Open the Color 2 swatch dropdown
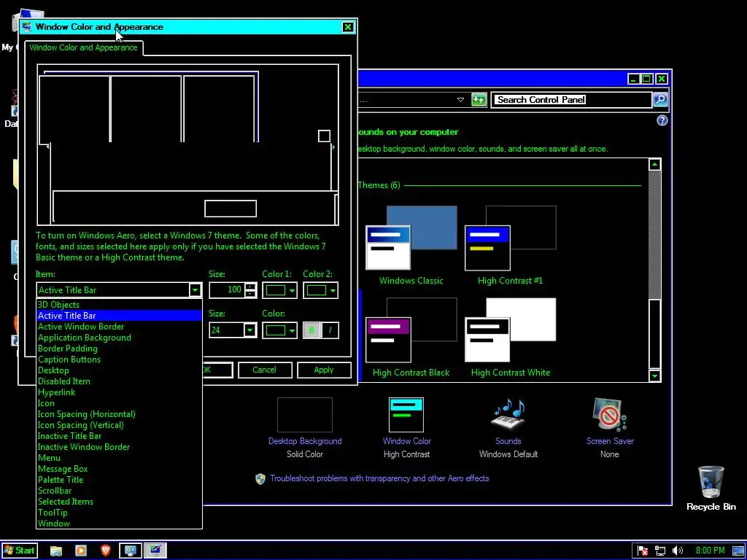The image size is (747, 560). click(320, 290)
